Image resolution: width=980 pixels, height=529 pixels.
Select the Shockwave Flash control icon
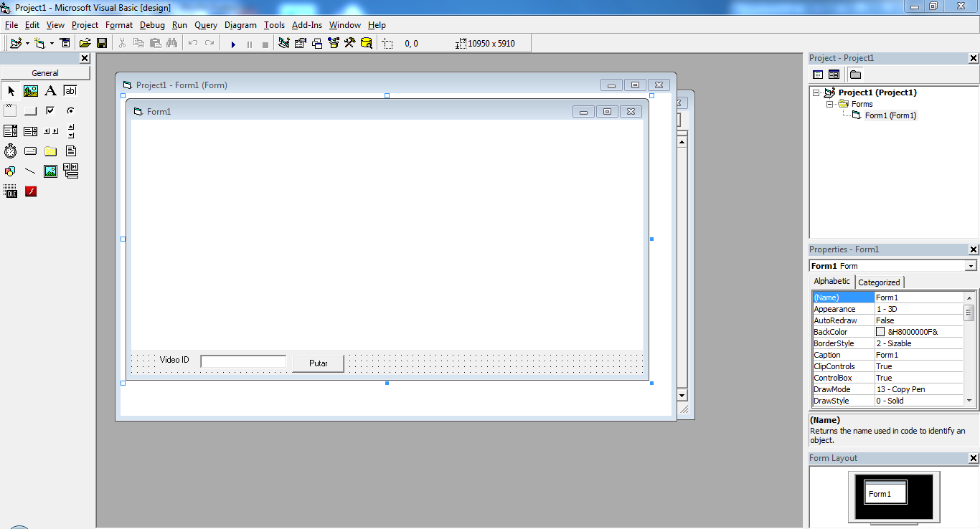(x=30, y=191)
